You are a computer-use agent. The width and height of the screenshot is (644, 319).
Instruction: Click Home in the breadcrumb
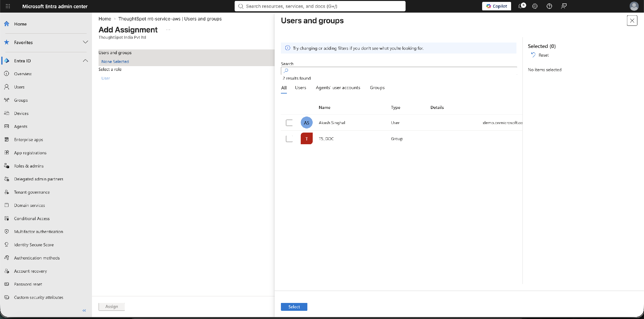coord(105,19)
